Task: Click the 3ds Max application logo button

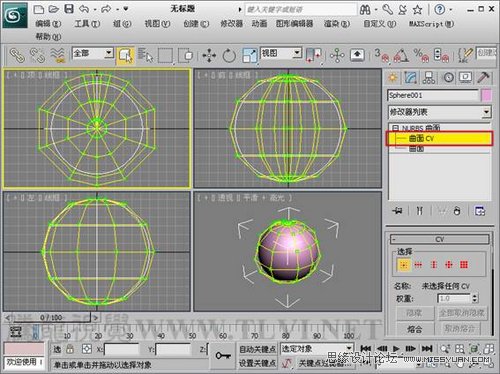Action: 15,15
